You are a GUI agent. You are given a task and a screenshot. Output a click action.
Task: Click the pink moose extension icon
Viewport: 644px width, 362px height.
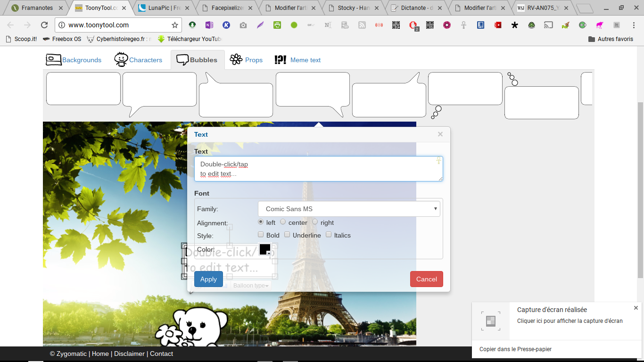pos(600,25)
